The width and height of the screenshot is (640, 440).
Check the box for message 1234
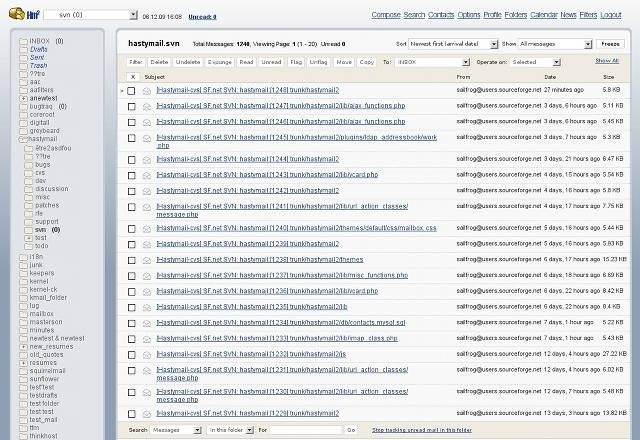pos(131,324)
